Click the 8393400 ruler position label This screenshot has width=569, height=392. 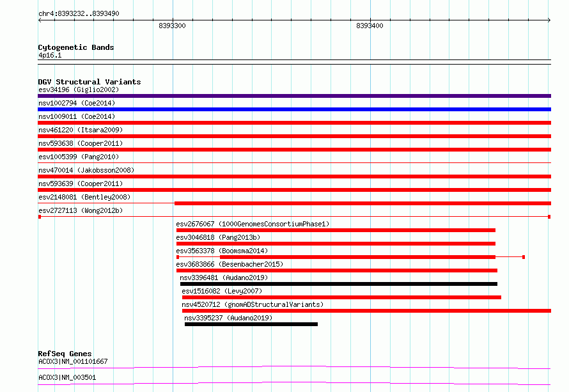pos(370,26)
